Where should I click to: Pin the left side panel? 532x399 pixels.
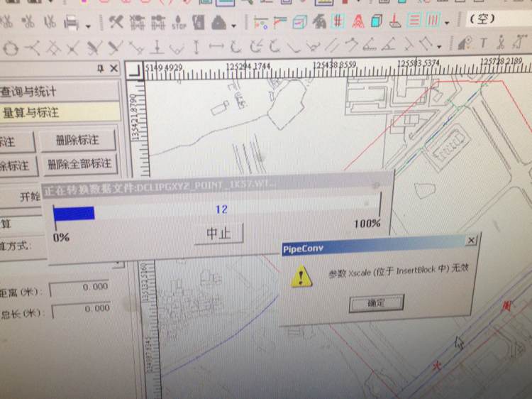(x=101, y=69)
